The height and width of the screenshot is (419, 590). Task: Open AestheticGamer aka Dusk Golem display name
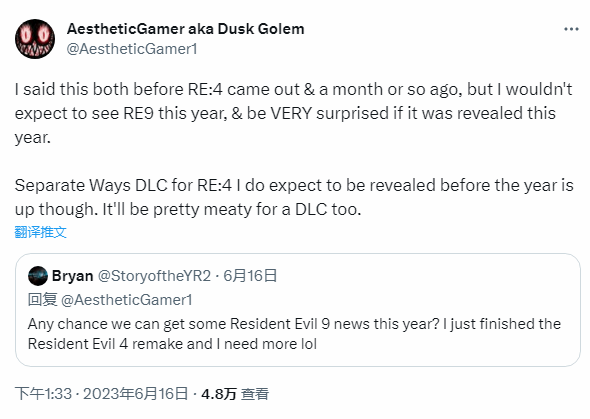pos(186,29)
